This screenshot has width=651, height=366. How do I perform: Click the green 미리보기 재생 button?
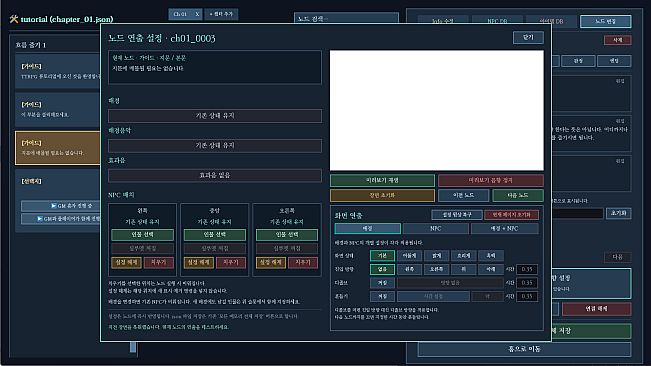click(x=382, y=181)
